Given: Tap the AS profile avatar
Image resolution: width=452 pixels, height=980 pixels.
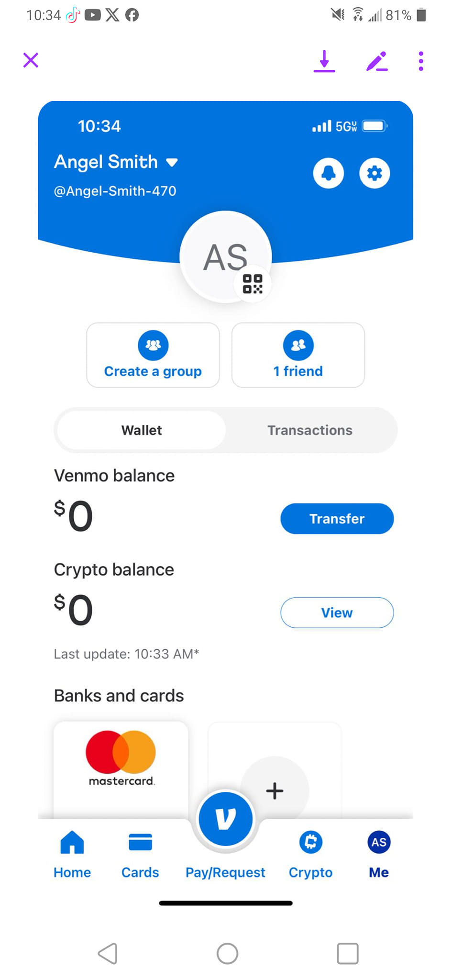Looking at the screenshot, I should click(x=225, y=257).
